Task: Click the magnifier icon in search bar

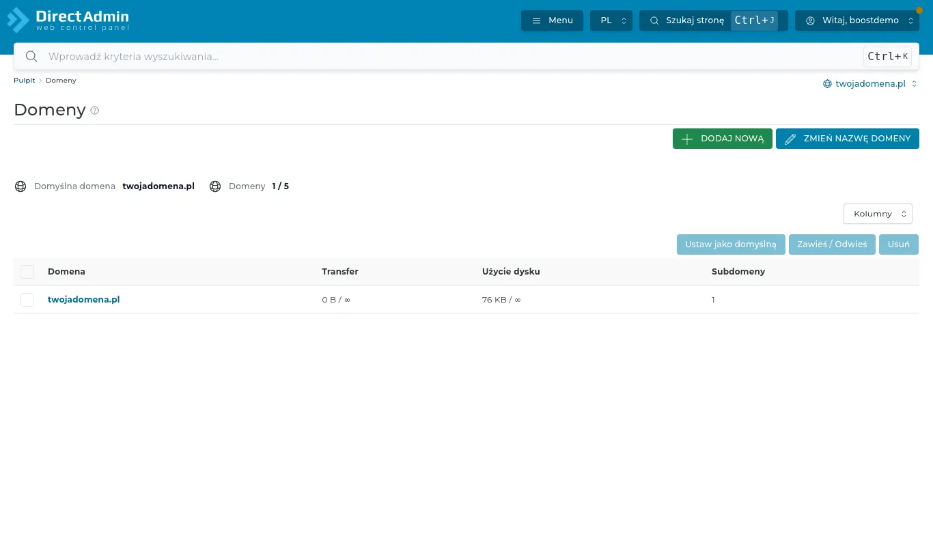Action: tap(31, 57)
